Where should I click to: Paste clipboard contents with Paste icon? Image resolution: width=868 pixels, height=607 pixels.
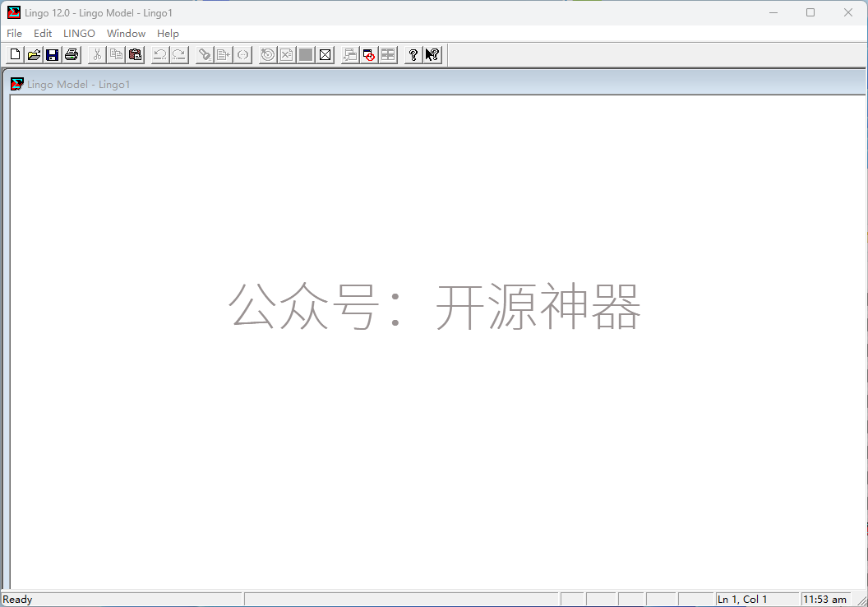coord(135,55)
